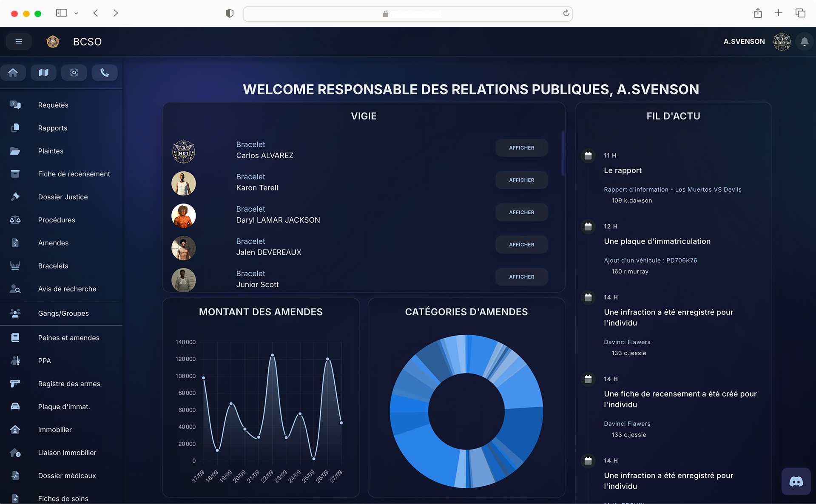Click the BCSO sheriff badge logo
Image resolution: width=816 pixels, height=504 pixels.
53,42
